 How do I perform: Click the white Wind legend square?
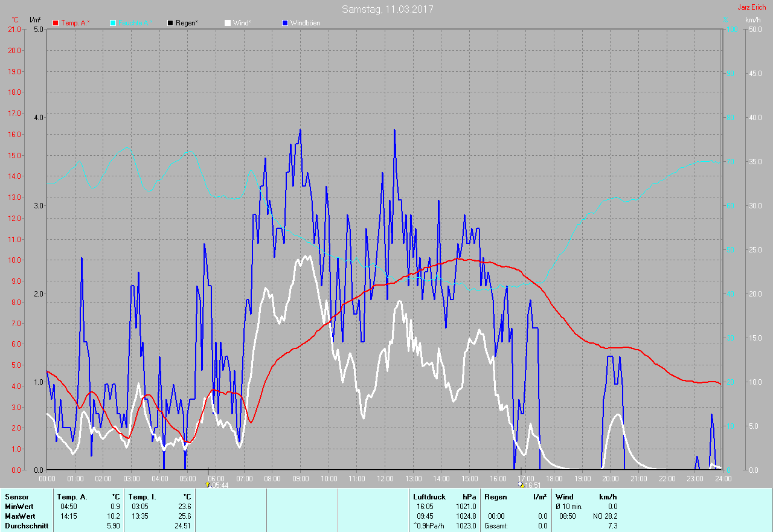tap(228, 23)
